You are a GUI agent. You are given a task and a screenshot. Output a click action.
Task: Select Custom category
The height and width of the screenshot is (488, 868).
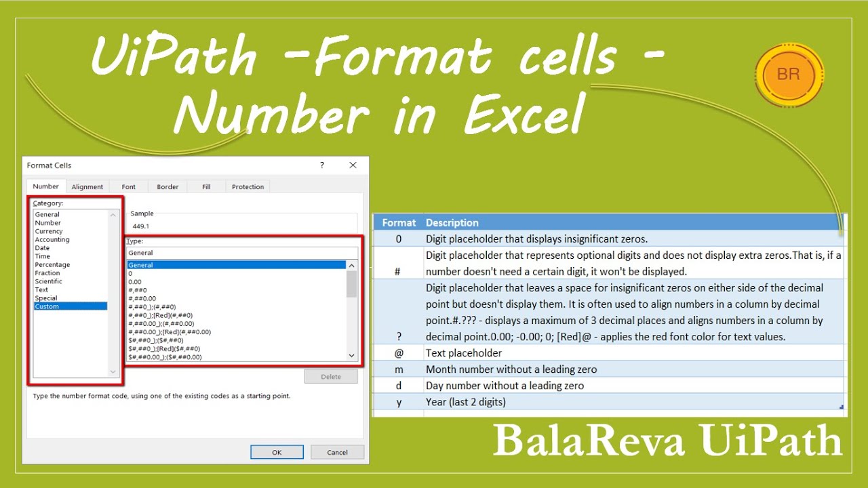(x=71, y=306)
